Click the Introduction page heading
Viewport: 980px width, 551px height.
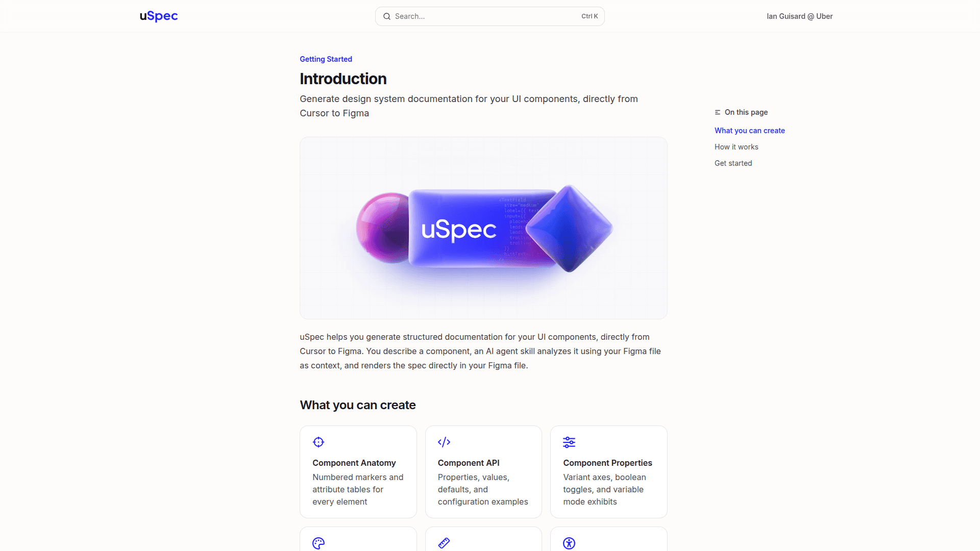coord(343,79)
